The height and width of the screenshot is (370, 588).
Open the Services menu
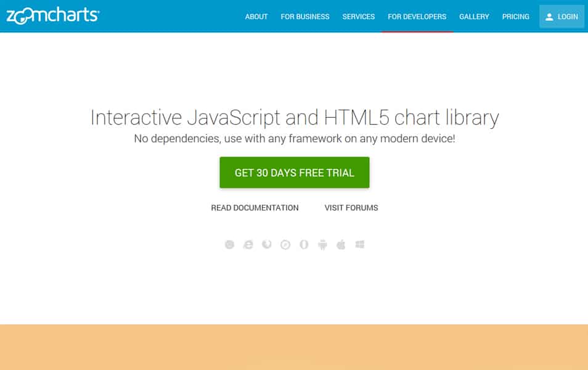358,17
